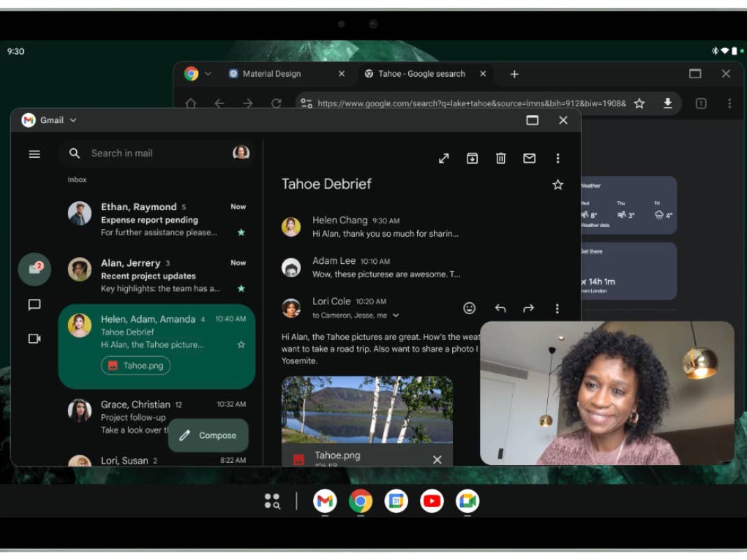Open the tab switcher in Chrome
The height and width of the screenshot is (560, 747).
pyautogui.click(x=701, y=103)
